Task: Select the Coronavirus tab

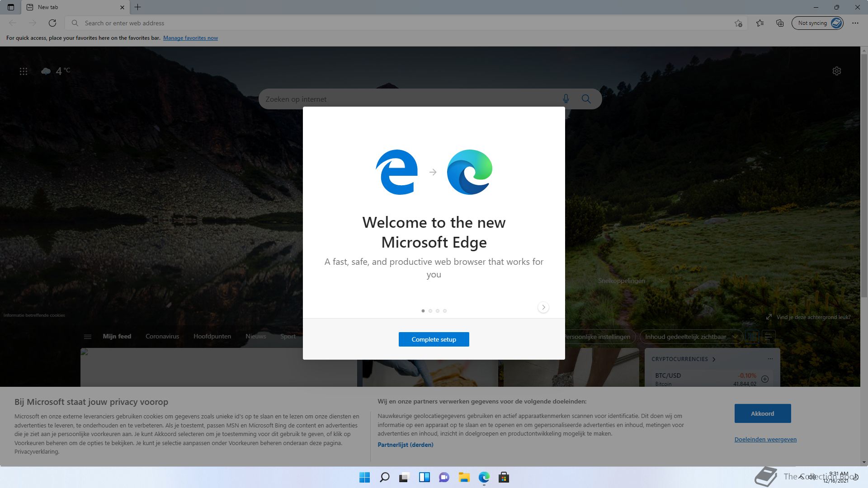Action: [162, 336]
